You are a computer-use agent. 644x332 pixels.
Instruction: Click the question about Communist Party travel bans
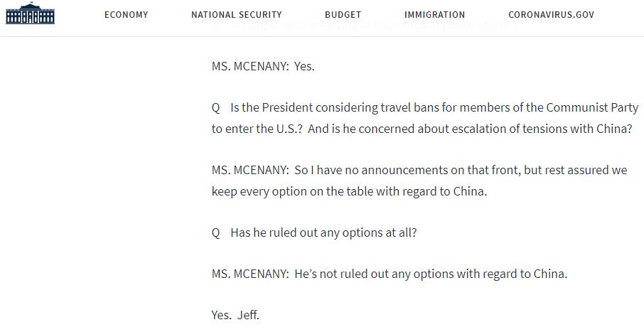coord(425,107)
